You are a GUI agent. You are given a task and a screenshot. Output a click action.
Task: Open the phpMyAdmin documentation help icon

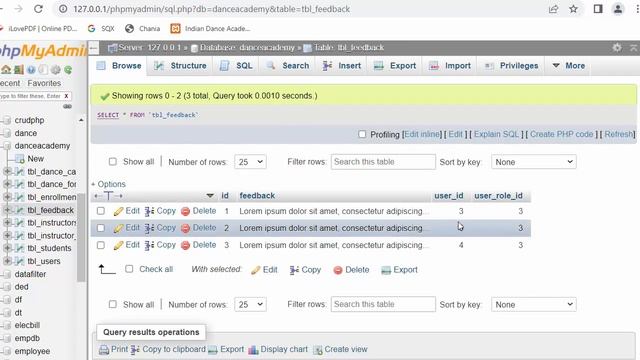coord(31,70)
